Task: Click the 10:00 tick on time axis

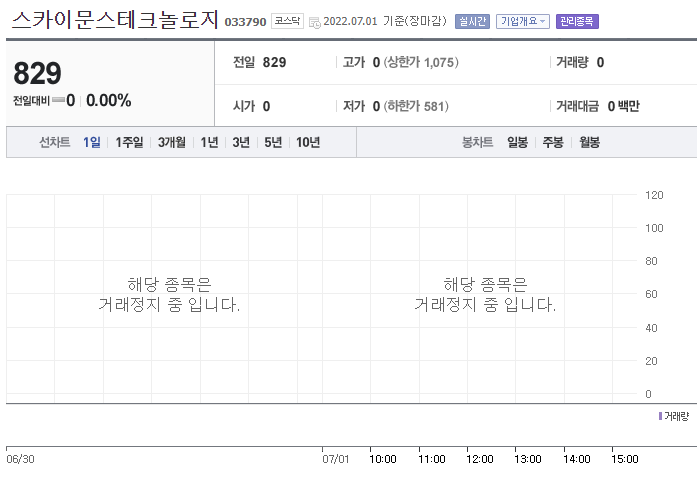Action: coord(383,459)
